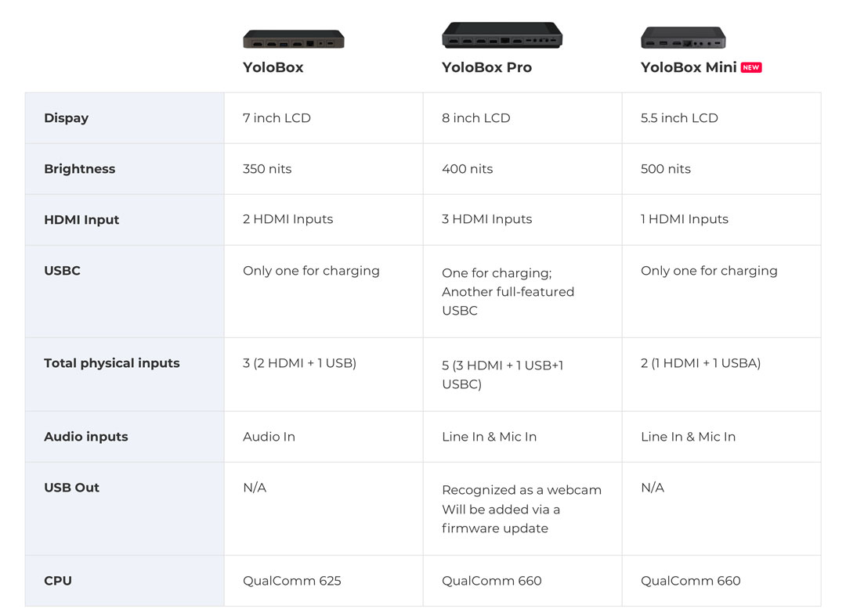This screenshot has height=616, width=846.
Task: Click the red NEW badge
Action: coord(750,67)
